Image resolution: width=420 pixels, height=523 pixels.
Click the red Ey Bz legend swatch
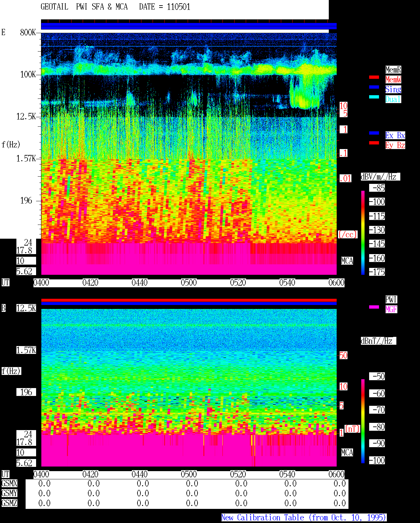pos(374,143)
